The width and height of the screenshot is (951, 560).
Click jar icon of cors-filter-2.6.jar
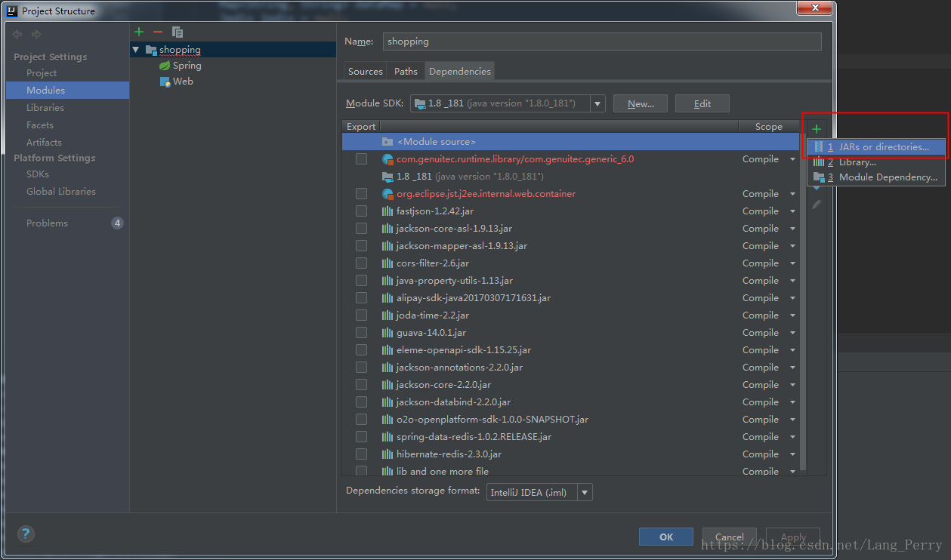tap(388, 263)
